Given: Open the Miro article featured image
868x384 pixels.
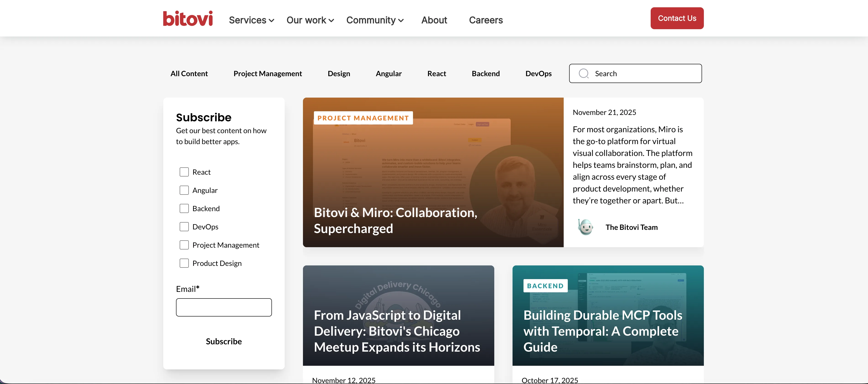Looking at the screenshot, I should pyautogui.click(x=433, y=172).
